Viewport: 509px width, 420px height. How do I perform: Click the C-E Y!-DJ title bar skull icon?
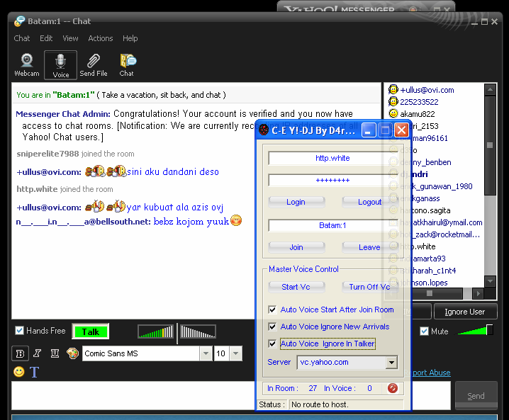point(264,130)
